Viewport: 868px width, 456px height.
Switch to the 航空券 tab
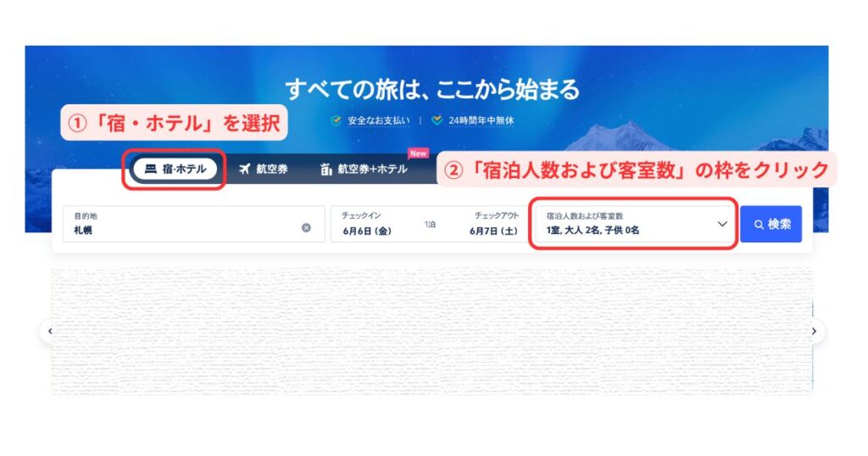point(264,169)
